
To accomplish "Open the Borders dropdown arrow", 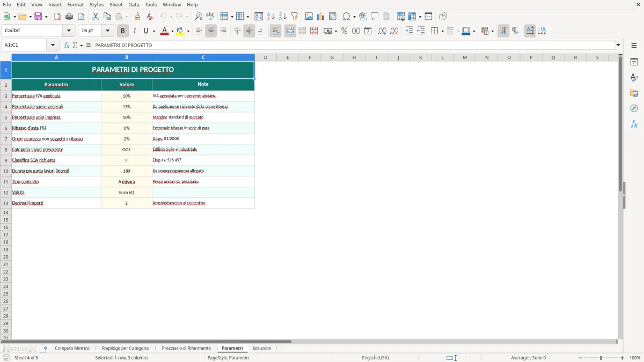I will click(x=442, y=31).
